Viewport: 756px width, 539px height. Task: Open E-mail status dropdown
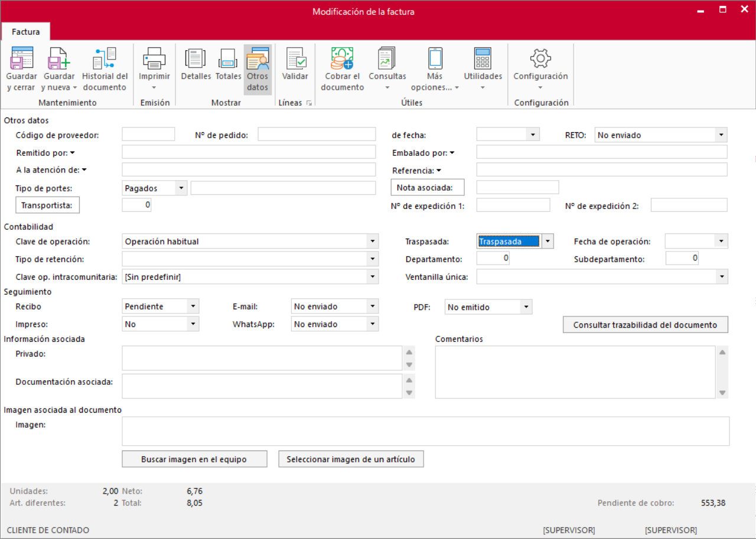[372, 306]
